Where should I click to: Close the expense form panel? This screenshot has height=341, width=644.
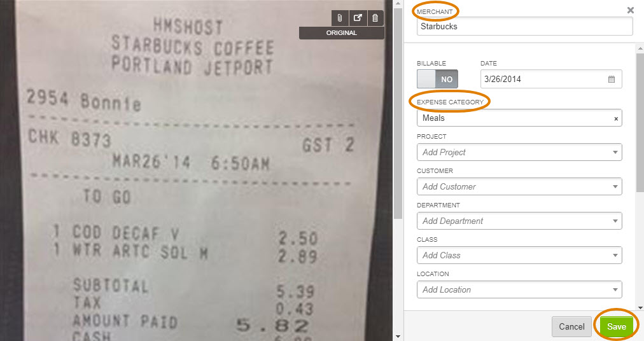pyautogui.click(x=631, y=10)
